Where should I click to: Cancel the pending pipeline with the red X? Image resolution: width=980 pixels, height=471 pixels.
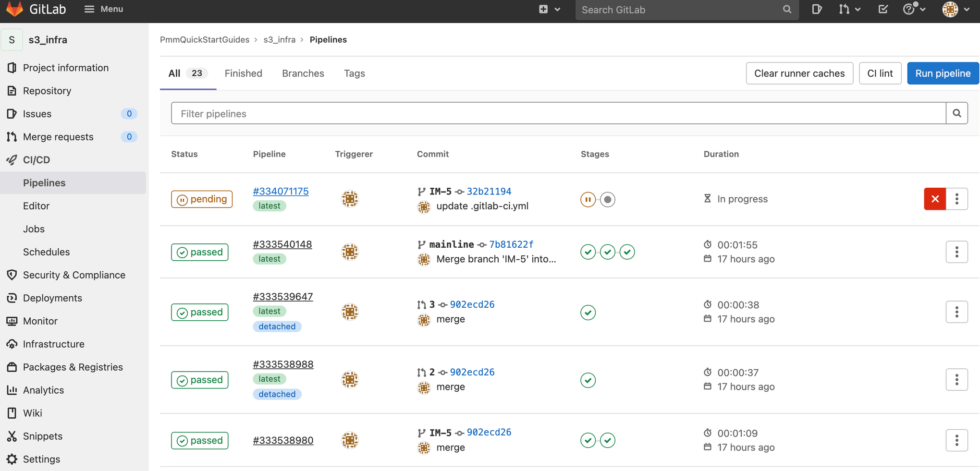coord(934,199)
